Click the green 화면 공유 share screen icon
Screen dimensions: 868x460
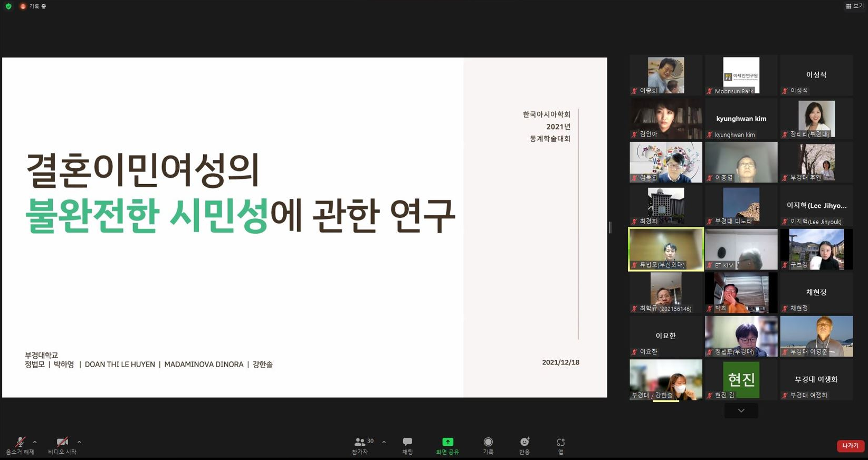click(447, 442)
